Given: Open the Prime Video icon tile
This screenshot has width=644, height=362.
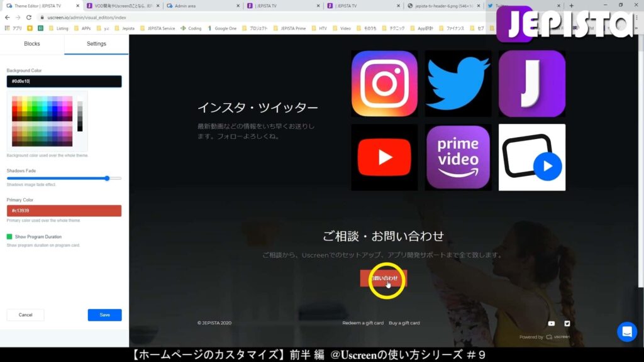Looking at the screenshot, I should 458,157.
